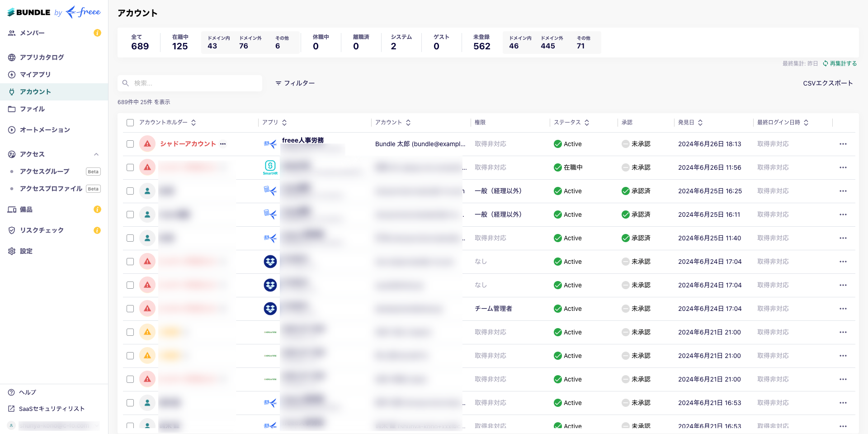Open the フィルター filter options
The width and height of the screenshot is (868, 434).
(x=295, y=83)
